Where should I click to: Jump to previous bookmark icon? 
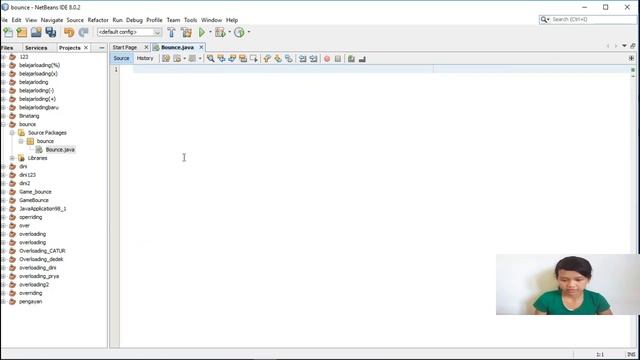pyautogui.click(x=267, y=59)
